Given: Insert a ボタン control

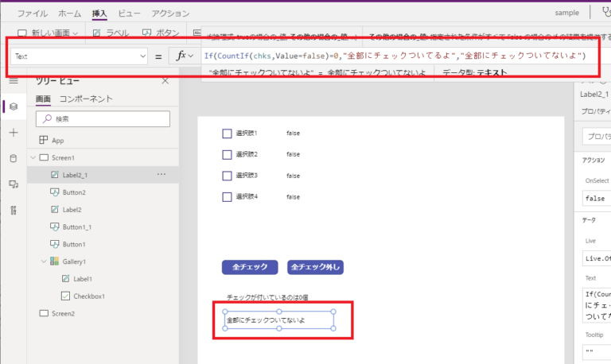Looking at the screenshot, I should [x=161, y=33].
